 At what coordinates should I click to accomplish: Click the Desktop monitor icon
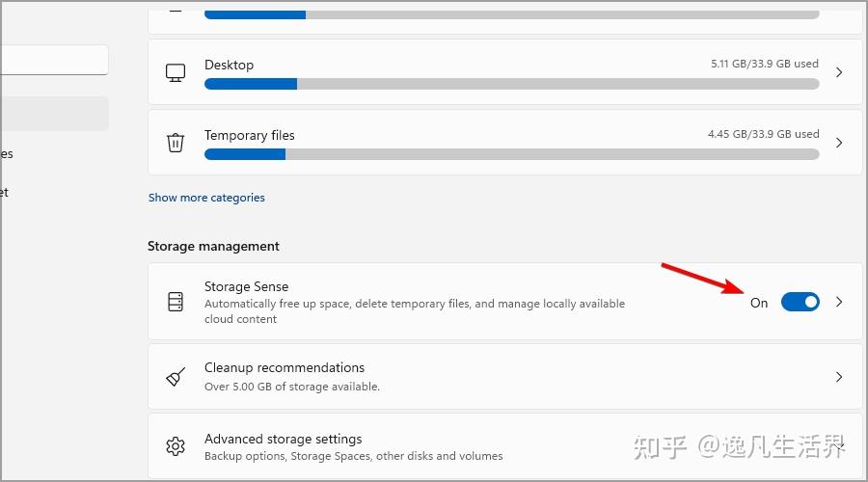176,72
